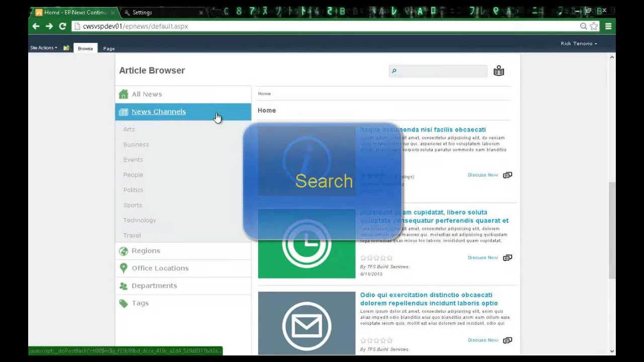Expand the Tags section
Viewport: 644px width, 362px height.
tap(183, 303)
